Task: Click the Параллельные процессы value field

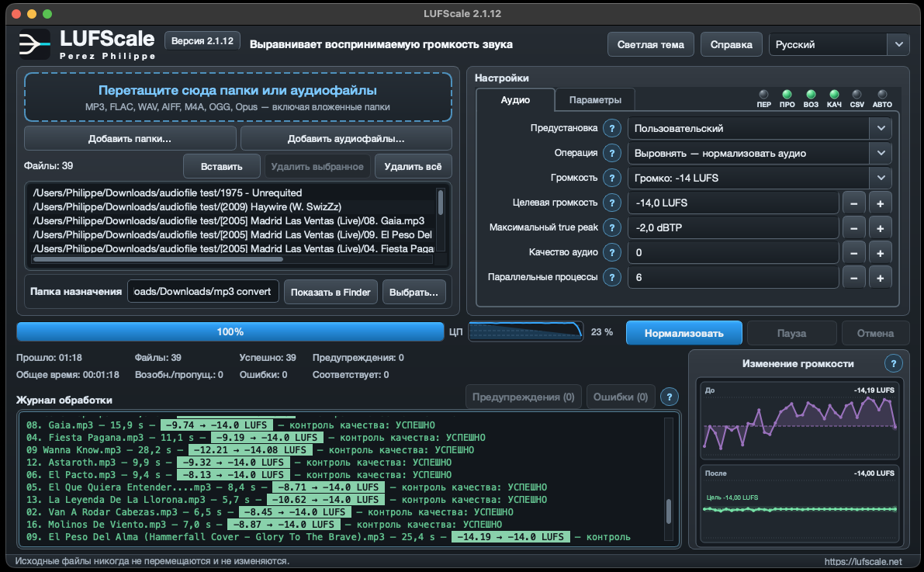Action: click(733, 277)
